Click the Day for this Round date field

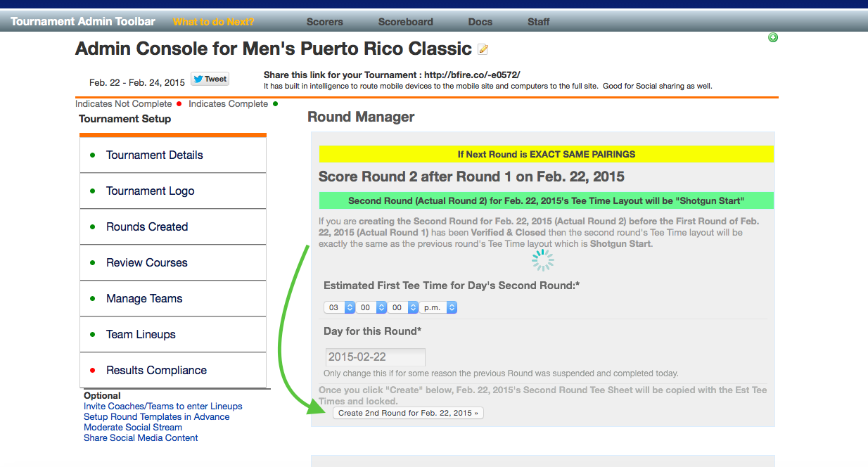(x=376, y=357)
